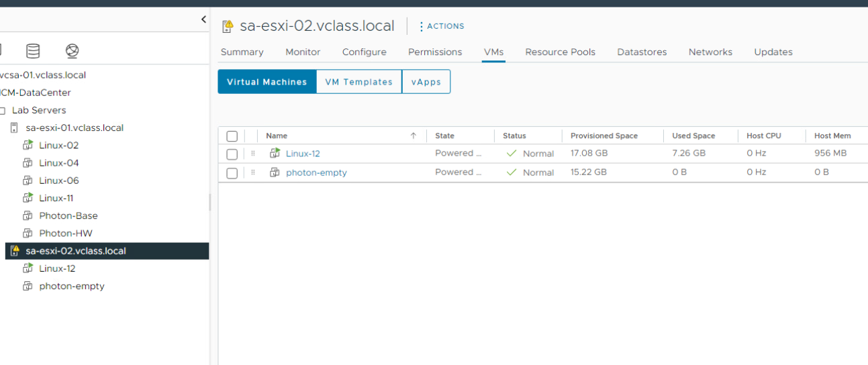Select sa-esxi-02.vclass.local label in tree
This screenshot has height=365, width=868.
(x=76, y=251)
